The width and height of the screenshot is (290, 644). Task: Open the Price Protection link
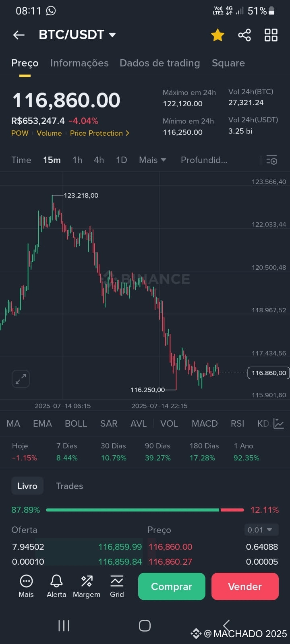pyautogui.click(x=99, y=133)
